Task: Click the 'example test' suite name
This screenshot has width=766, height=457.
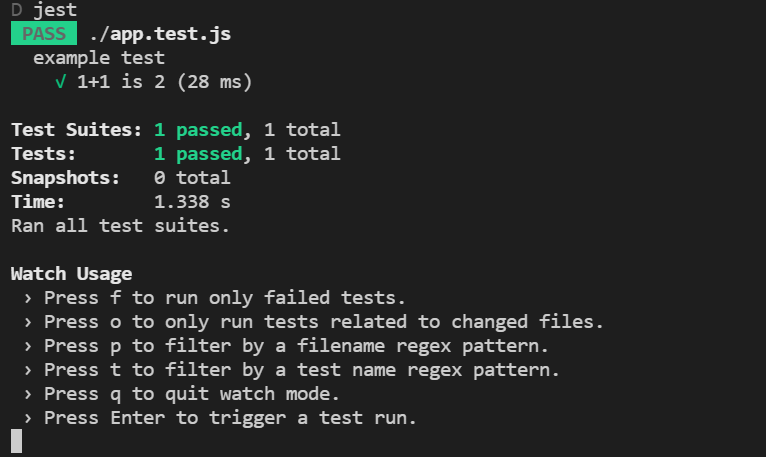Action: [99, 58]
